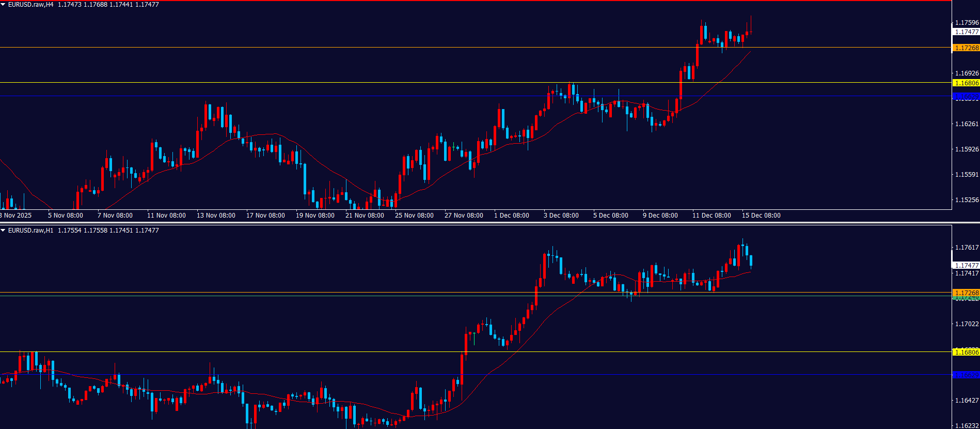Click the 1 Dec 08:00 time axis label
Screen dimensions: 980x429
tap(512, 216)
